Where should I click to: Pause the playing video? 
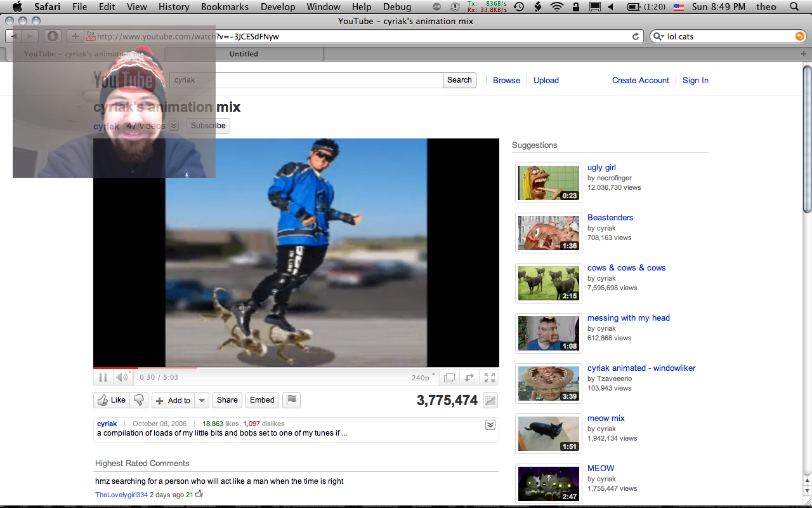point(103,377)
